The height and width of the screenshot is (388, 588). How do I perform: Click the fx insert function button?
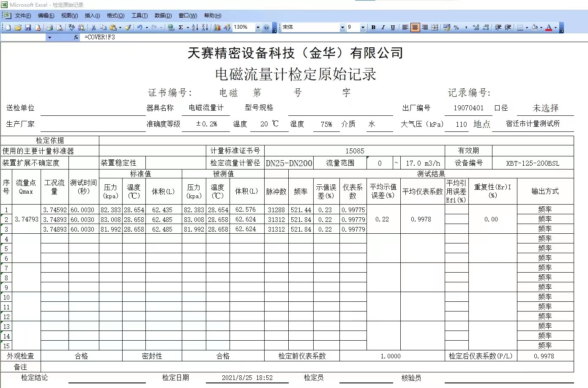(x=76, y=37)
